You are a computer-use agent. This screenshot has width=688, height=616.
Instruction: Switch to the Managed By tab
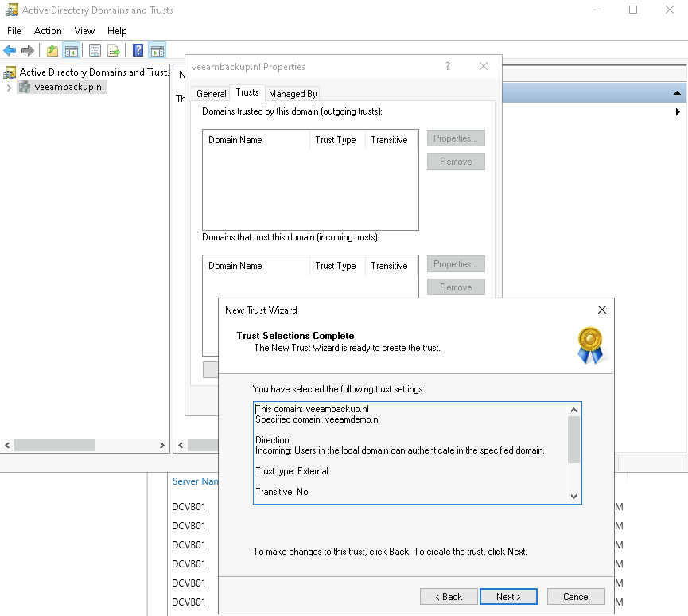pos(293,94)
